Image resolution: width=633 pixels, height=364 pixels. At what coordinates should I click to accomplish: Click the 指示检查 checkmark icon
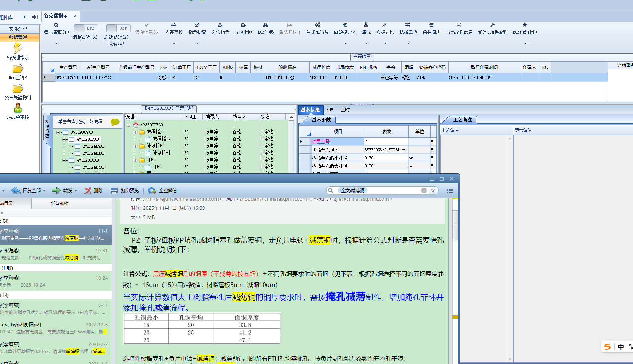point(197,25)
